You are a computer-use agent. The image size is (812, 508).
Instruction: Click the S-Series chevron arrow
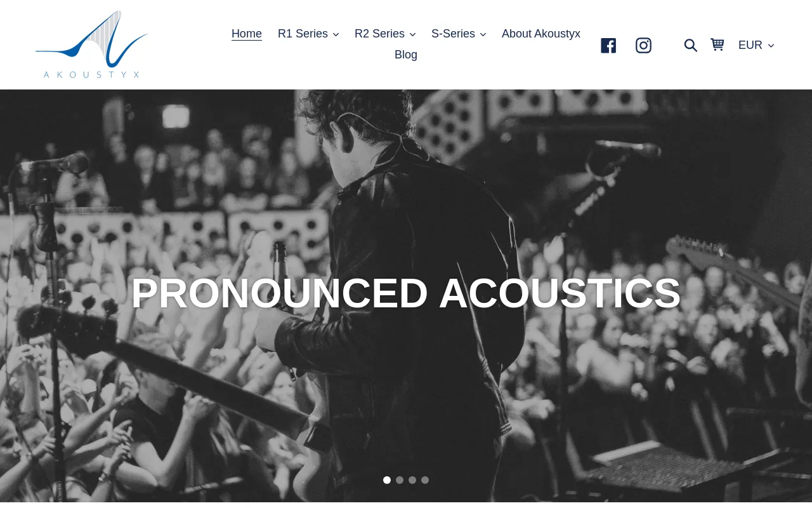[483, 34]
